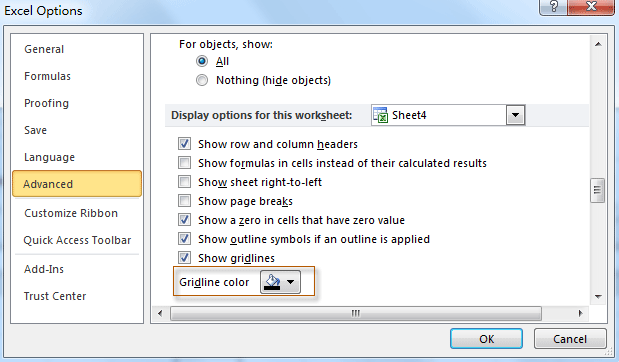This screenshot has height=362, width=619.
Task: Enable Show formulas in cells checkbox
Action: click(x=184, y=163)
